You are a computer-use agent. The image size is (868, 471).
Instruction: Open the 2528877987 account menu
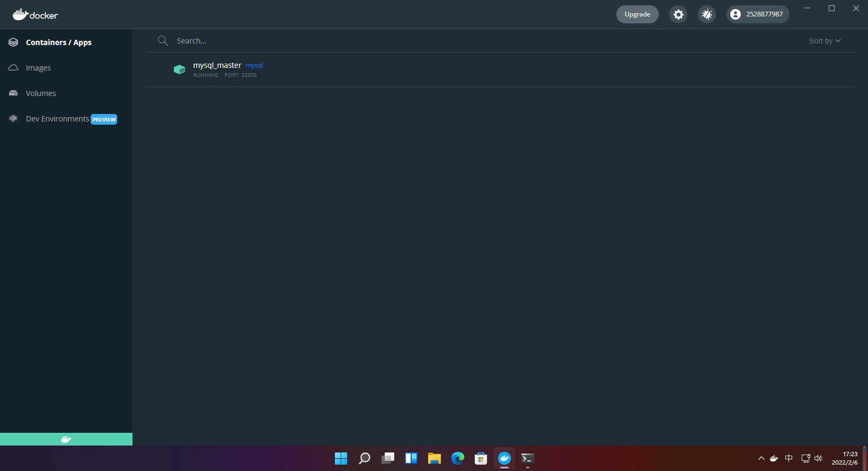tap(758, 14)
